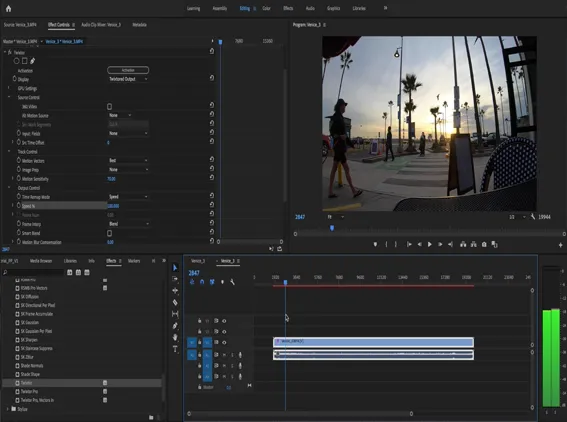This screenshot has width=567, height=422.
Task: Add a marker in the timeline header
Action: coord(222,282)
